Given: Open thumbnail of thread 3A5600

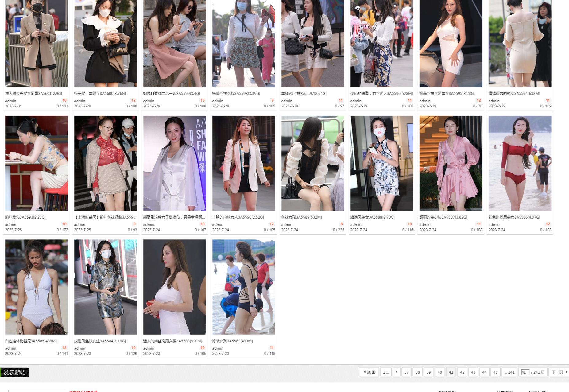Looking at the screenshot, I should tap(106, 43).
